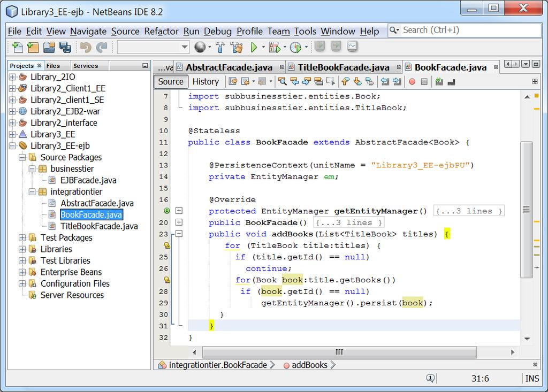Toggle Highlight Search icon

(x=318, y=81)
